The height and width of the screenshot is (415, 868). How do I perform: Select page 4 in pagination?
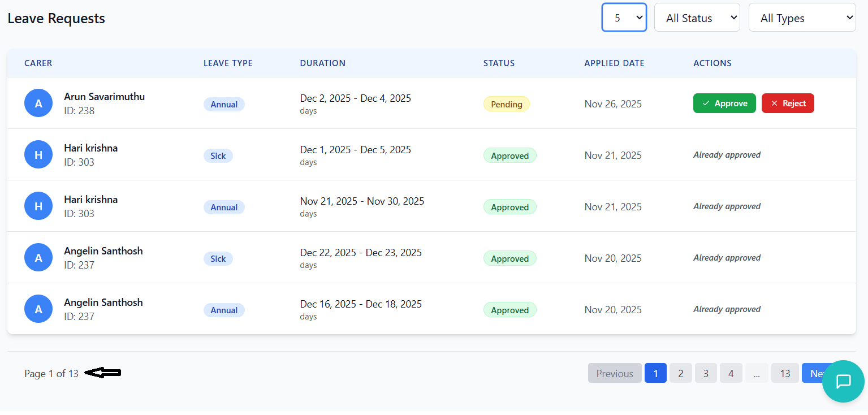point(731,373)
